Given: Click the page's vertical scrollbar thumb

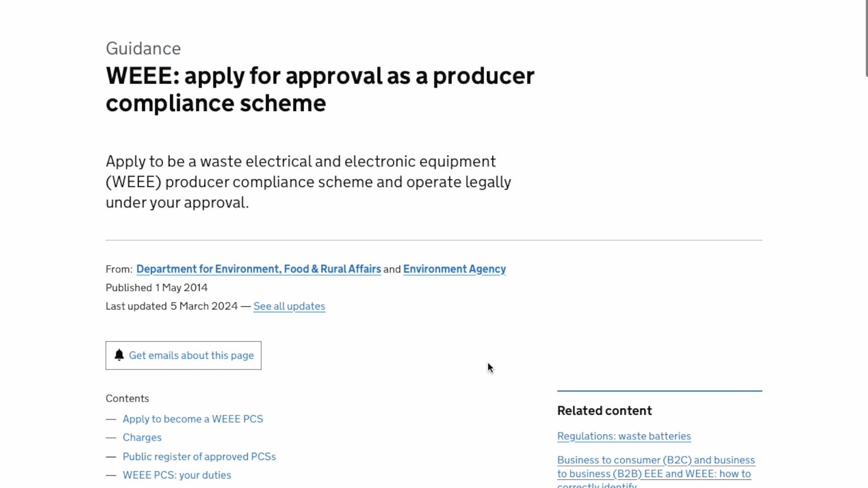Looking at the screenshot, I should 866,38.
